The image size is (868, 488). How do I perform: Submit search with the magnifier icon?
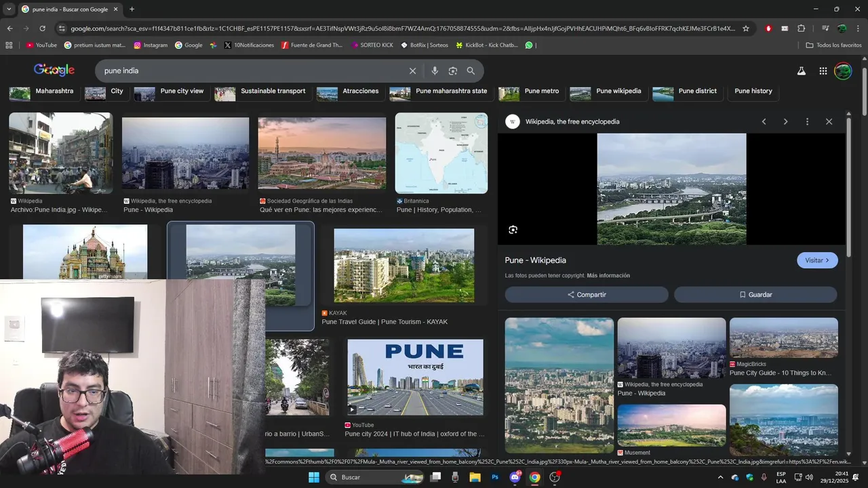pyautogui.click(x=471, y=70)
